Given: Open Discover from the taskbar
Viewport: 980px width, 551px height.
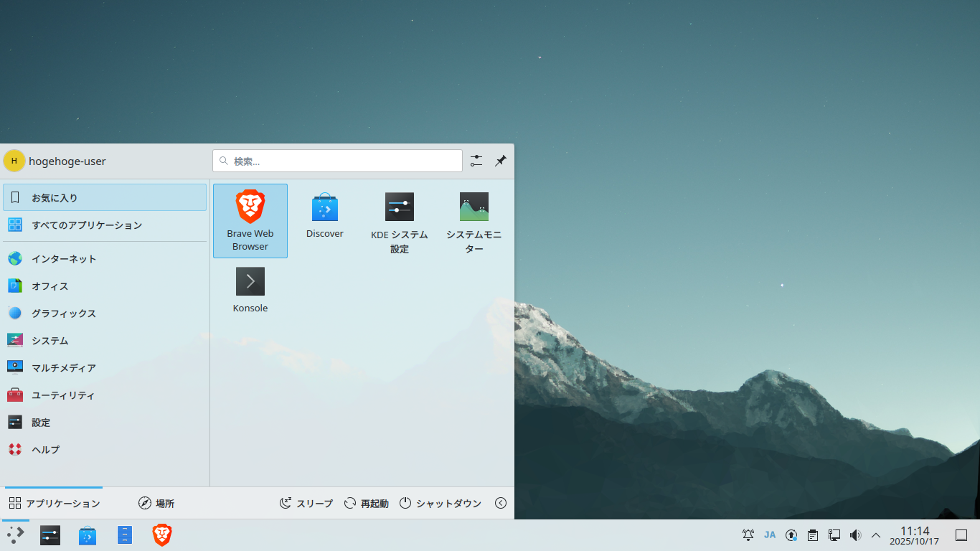Looking at the screenshot, I should tap(88, 535).
